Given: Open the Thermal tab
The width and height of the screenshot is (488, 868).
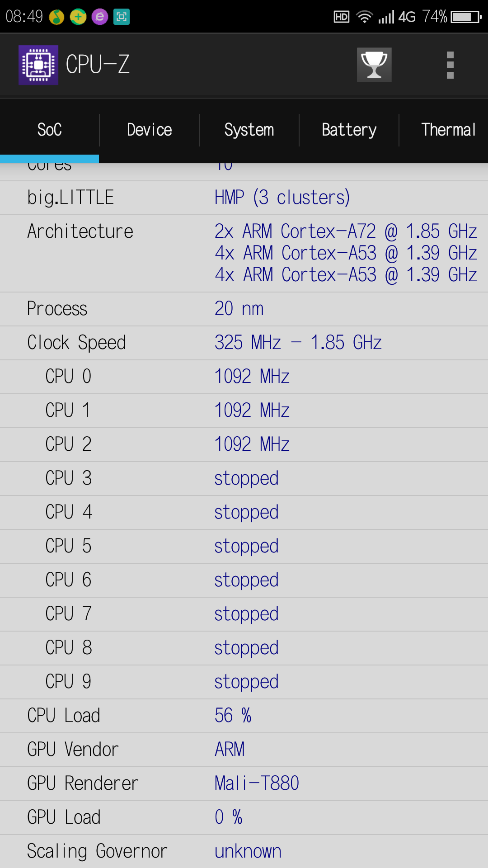Looking at the screenshot, I should pyautogui.click(x=448, y=130).
